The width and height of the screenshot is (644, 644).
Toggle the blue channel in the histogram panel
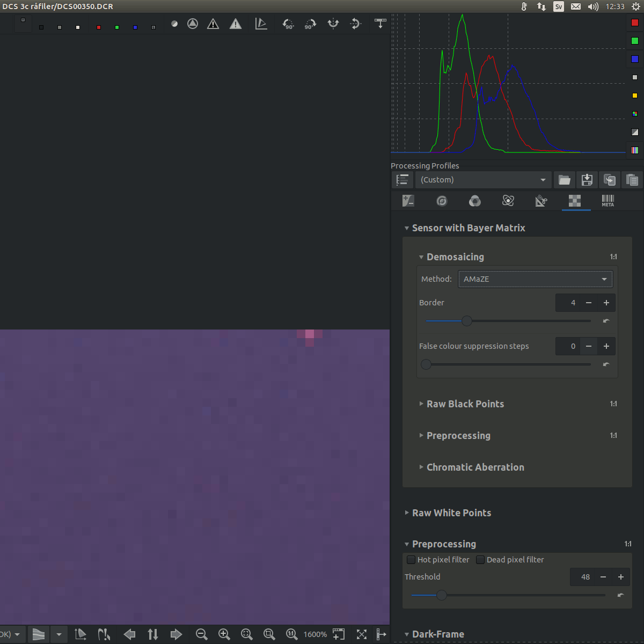coord(635,58)
